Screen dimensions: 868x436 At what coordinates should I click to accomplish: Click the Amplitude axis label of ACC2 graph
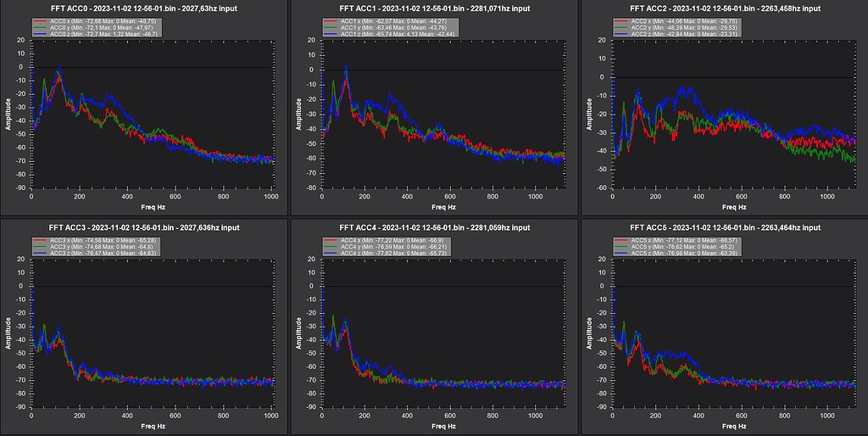click(x=587, y=115)
